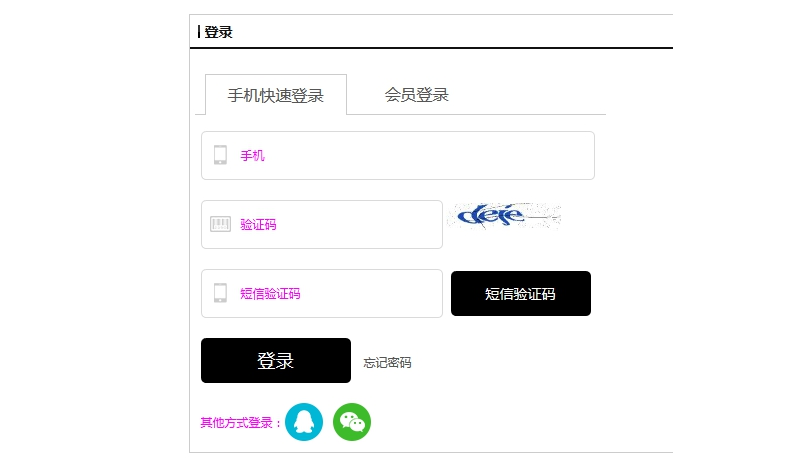Viewport: 789px width, 462px height.
Task: Select the 验证码 captcha input box
Action: coord(322,224)
